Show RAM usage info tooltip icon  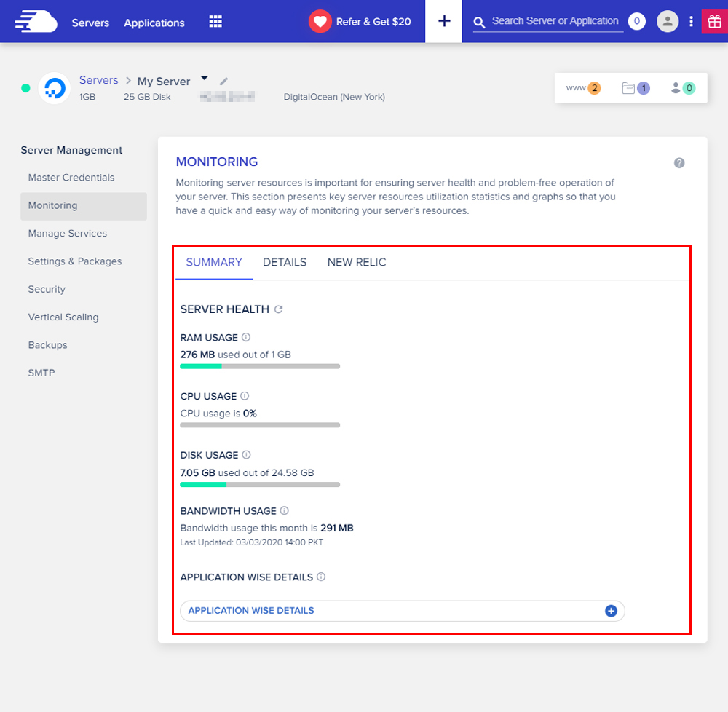coord(246,337)
